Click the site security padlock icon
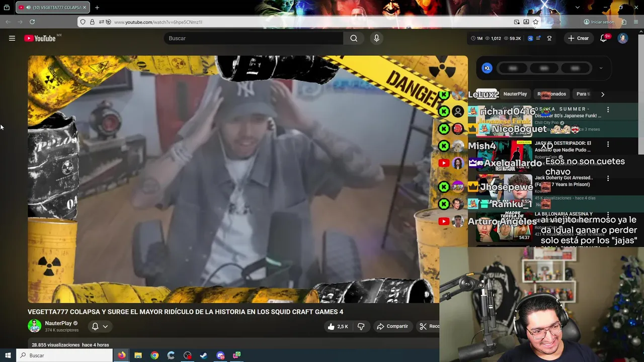 click(x=92, y=22)
